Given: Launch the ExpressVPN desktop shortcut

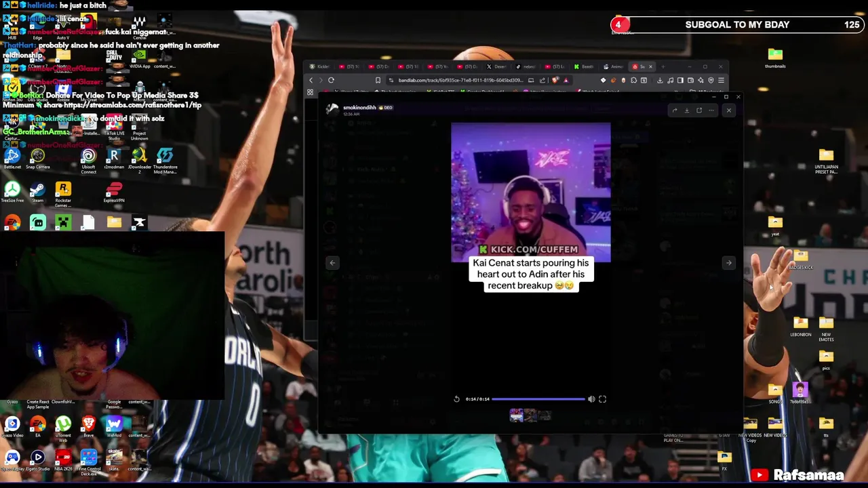Looking at the screenshot, I should pos(114,192).
